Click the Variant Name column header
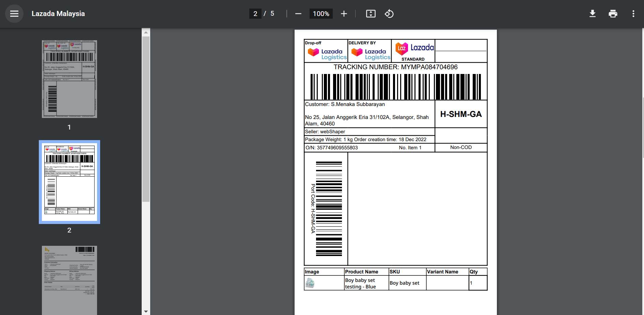Image resolution: width=644 pixels, height=315 pixels. coord(443,272)
